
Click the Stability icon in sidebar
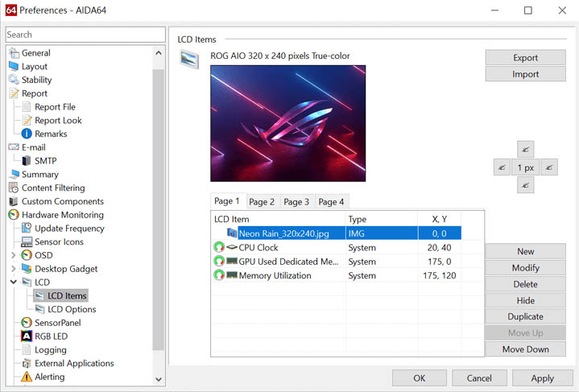[14, 80]
